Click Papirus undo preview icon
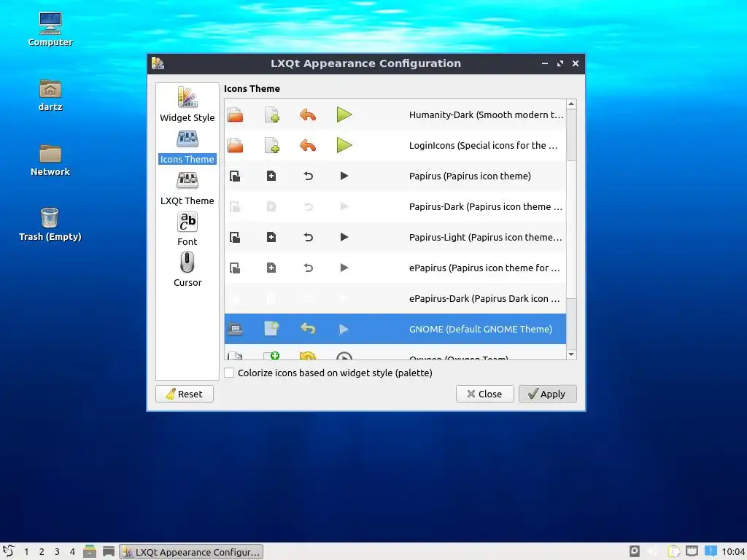Image resolution: width=747 pixels, height=560 pixels. (309, 176)
